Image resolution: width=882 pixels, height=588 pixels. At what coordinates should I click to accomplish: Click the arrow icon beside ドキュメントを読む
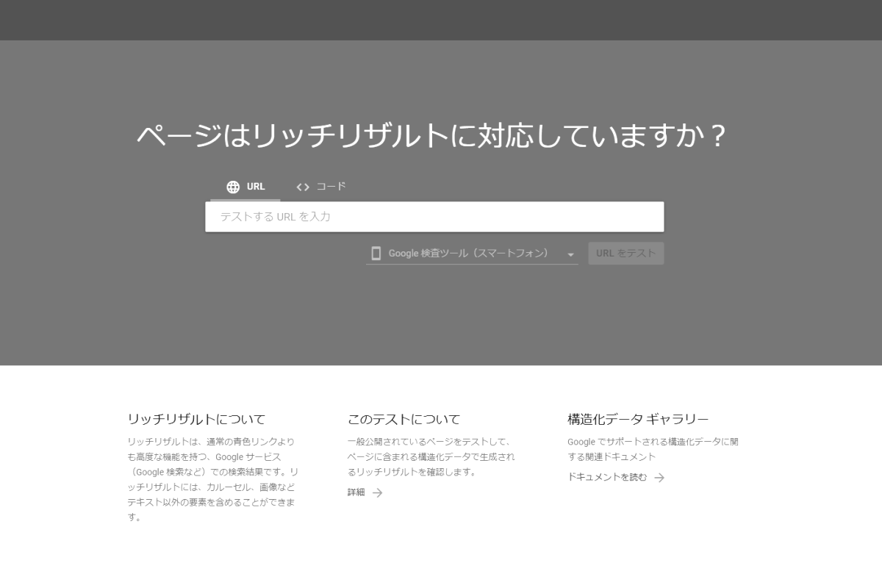click(659, 478)
